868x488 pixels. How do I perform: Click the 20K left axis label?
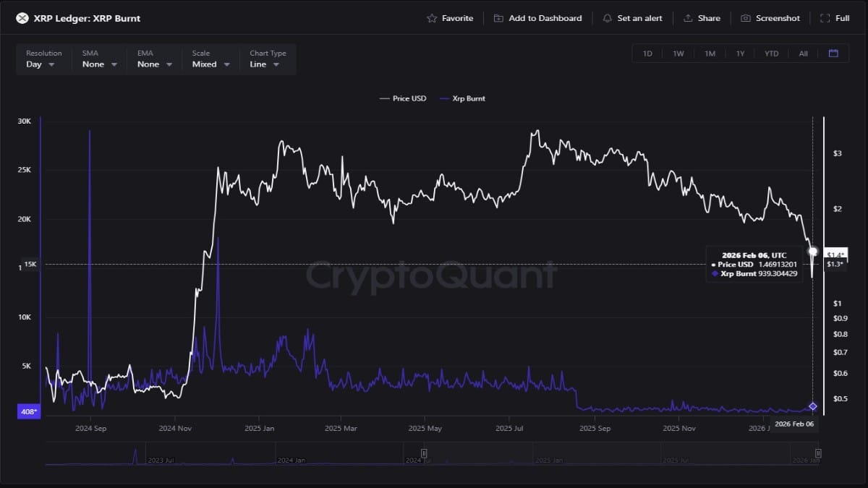pos(24,219)
